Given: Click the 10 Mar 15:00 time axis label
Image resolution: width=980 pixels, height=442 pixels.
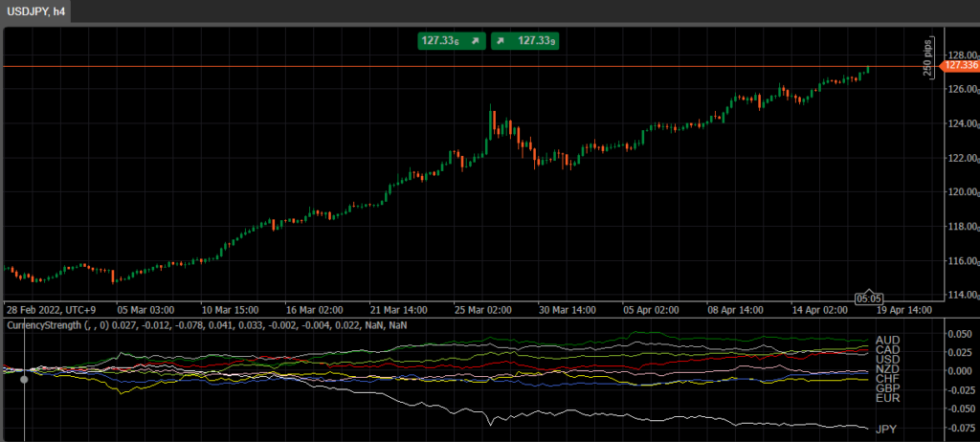Looking at the screenshot, I should (x=231, y=310).
